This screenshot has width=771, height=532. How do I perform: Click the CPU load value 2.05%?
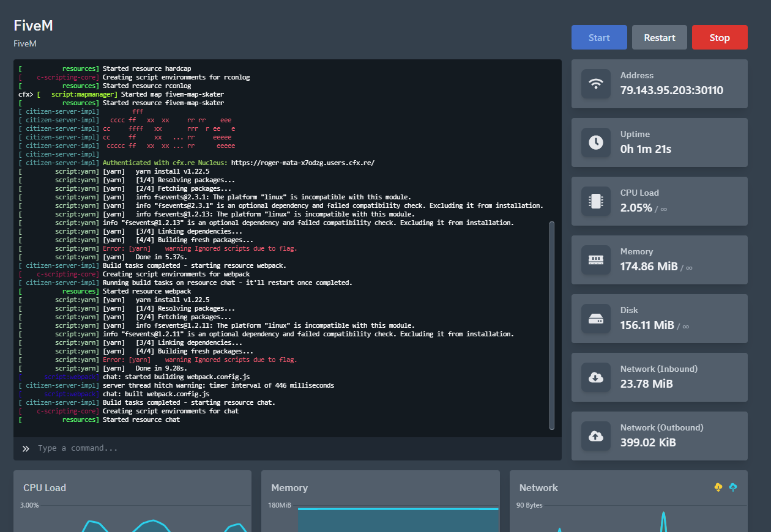coord(636,208)
